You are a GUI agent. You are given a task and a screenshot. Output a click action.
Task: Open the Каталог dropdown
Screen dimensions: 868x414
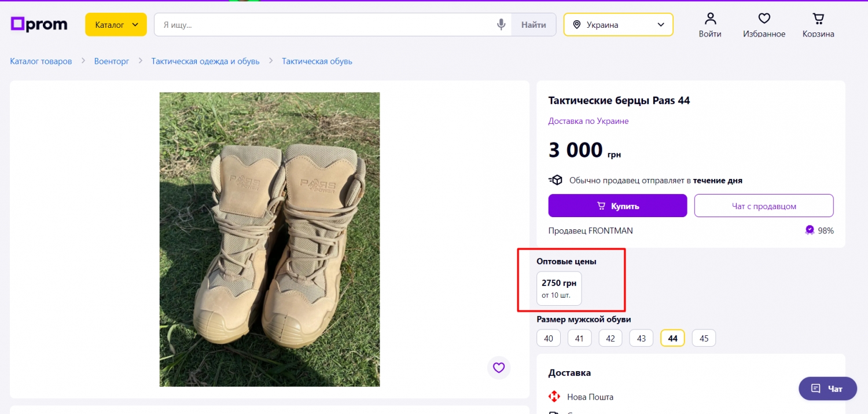tap(116, 25)
